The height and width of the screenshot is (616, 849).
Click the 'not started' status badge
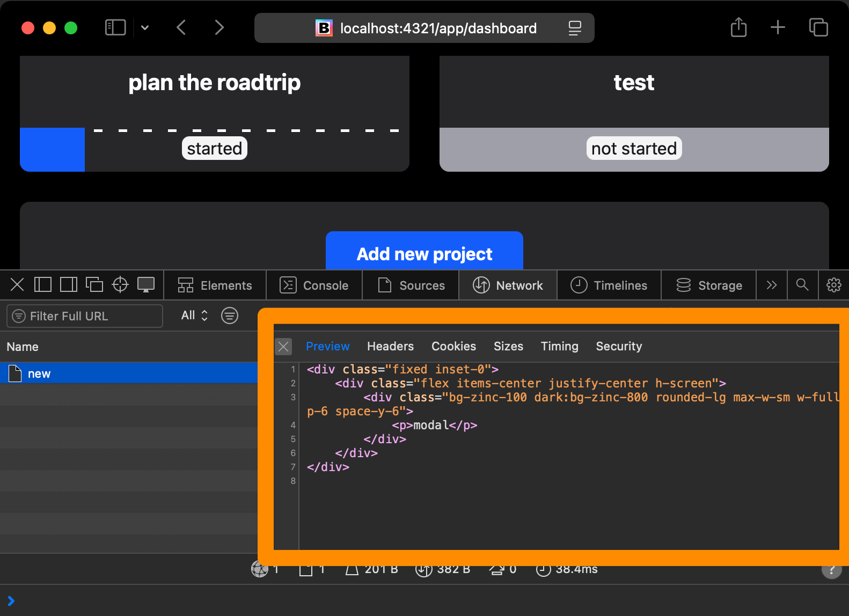coord(634,148)
